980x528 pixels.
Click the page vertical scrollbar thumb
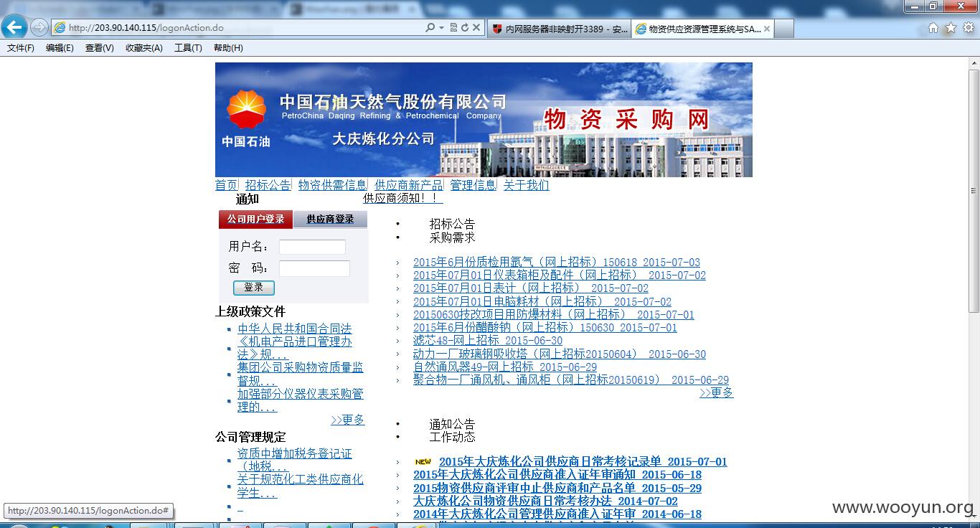(974, 190)
